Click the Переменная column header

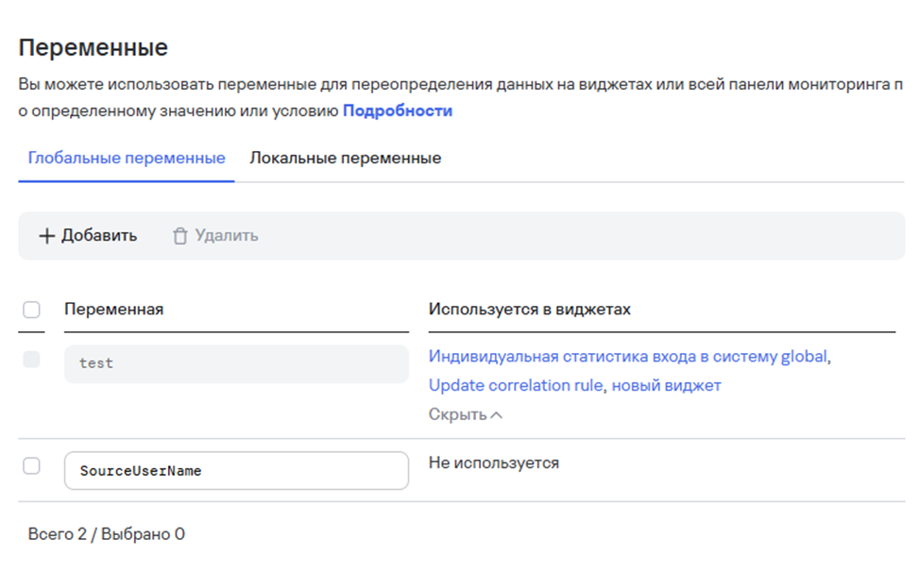(113, 310)
